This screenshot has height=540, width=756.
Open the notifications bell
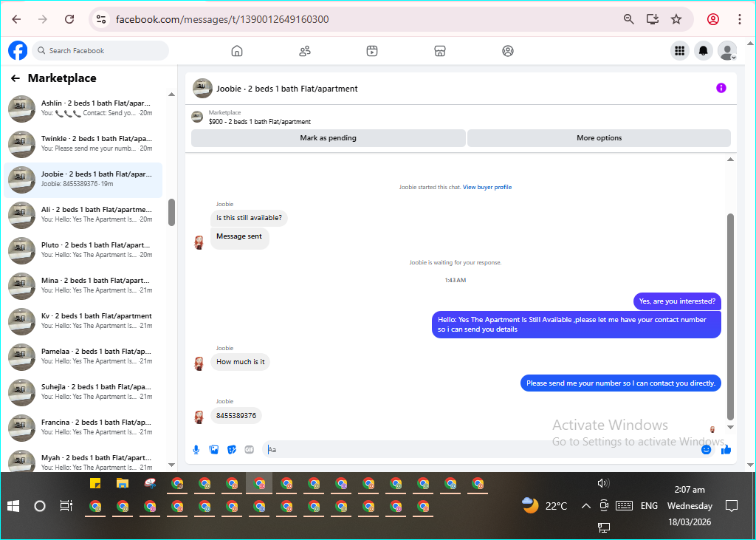coord(704,51)
